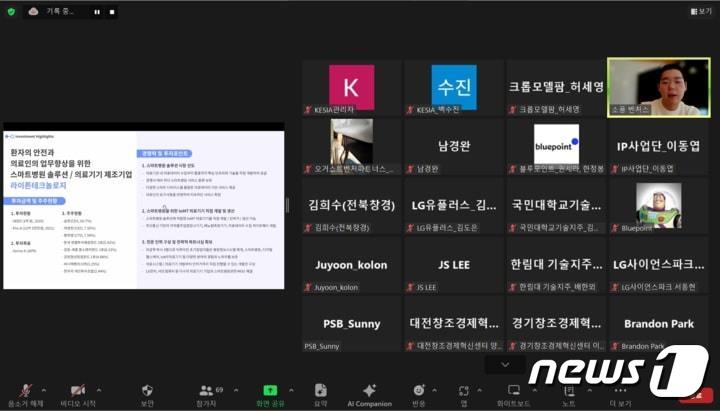Click muted mic icon on Brandon Park tile
The height and width of the screenshot is (411, 720).
coord(615,346)
